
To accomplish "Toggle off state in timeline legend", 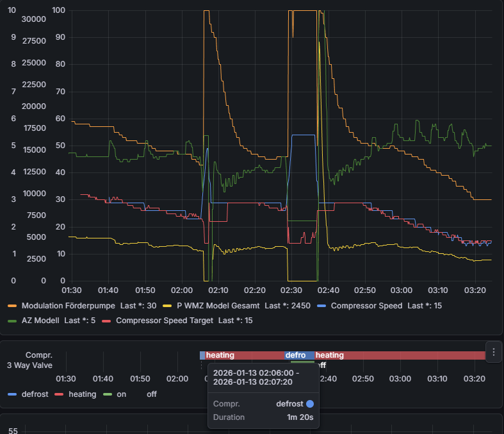I will (x=151, y=394).
